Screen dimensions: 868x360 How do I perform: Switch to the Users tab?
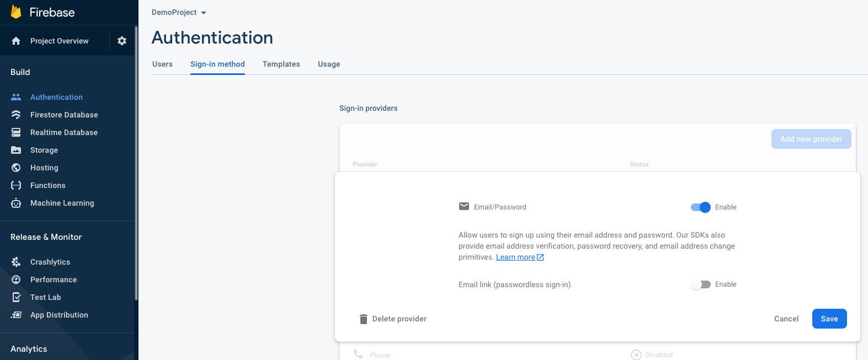pyautogui.click(x=162, y=64)
